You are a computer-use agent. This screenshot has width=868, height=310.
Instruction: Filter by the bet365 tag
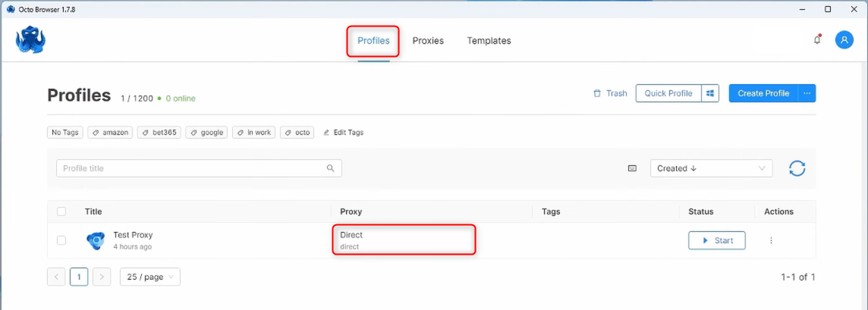[159, 133]
